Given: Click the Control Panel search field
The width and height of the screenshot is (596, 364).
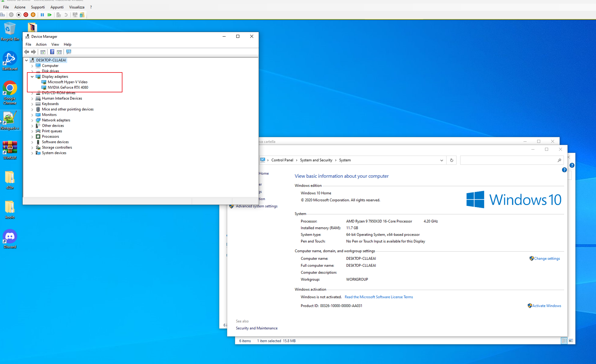Looking at the screenshot, I should [508, 160].
